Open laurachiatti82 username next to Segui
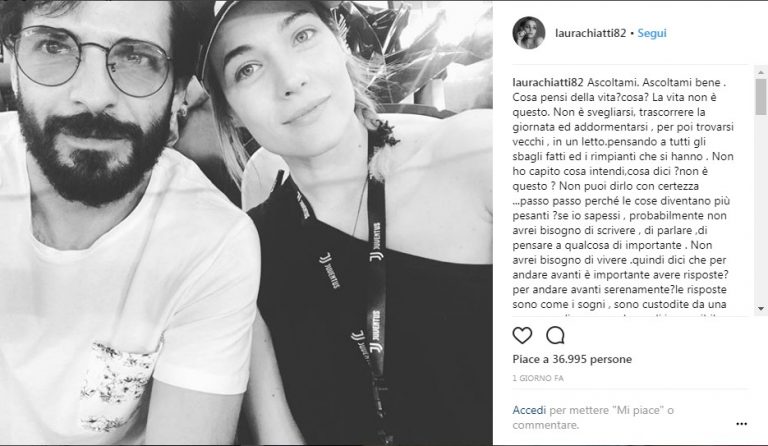This screenshot has height=446, width=768. click(590, 33)
